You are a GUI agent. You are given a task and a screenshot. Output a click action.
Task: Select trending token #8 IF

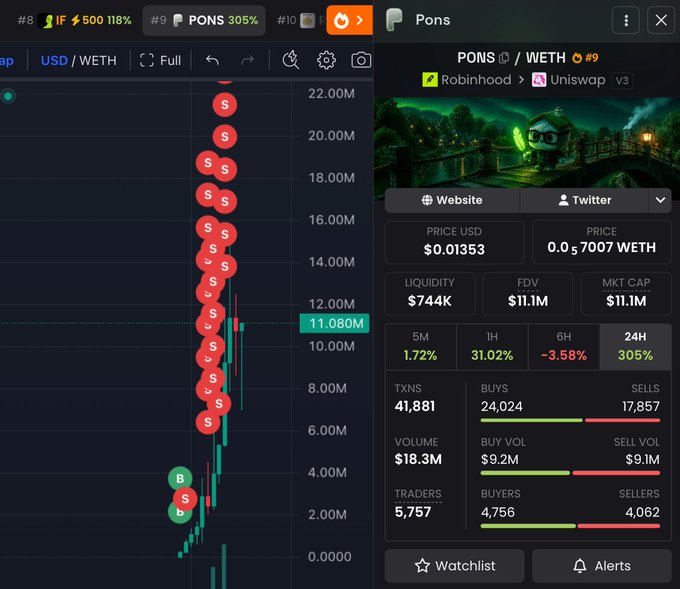pyautogui.click(x=74, y=20)
